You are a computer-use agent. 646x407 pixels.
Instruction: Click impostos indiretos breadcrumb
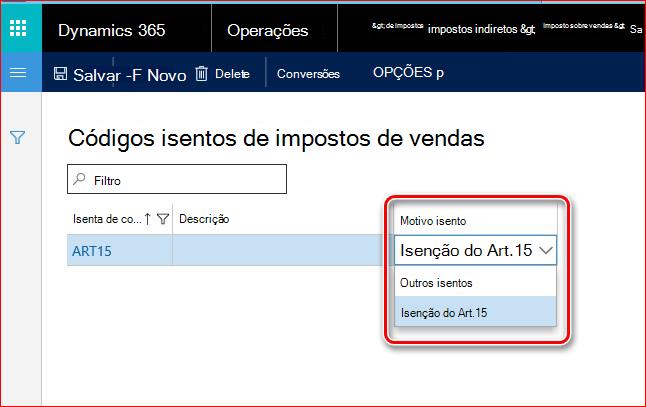[481, 29]
